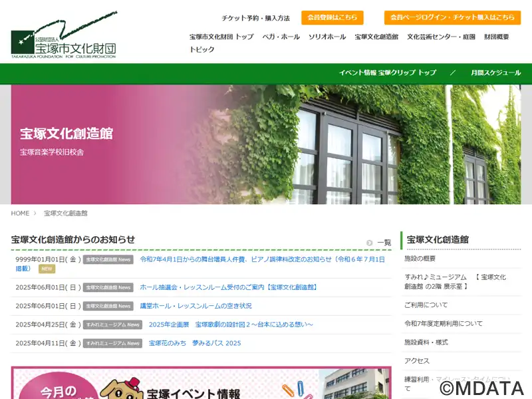Click the 宝塚イベント情報 banner

[x=201, y=383]
